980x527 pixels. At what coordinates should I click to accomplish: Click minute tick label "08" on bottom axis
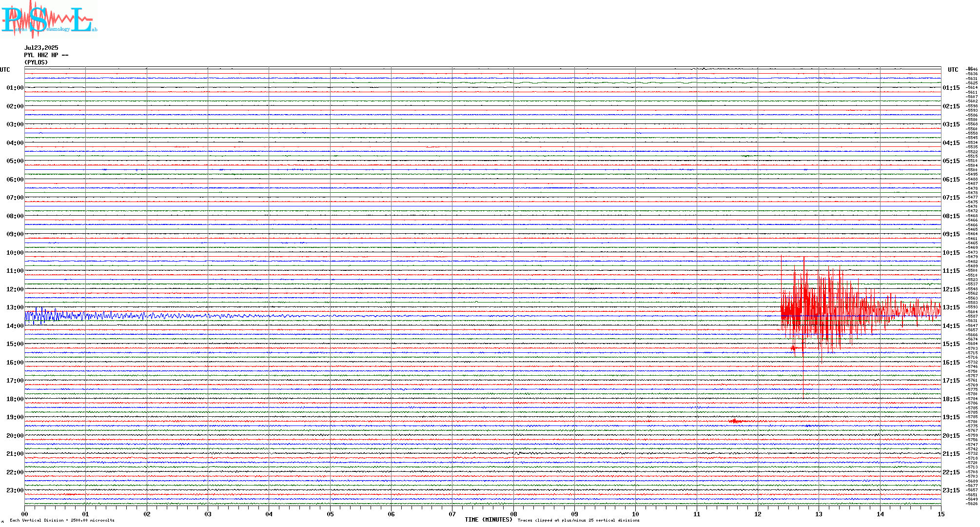click(513, 514)
